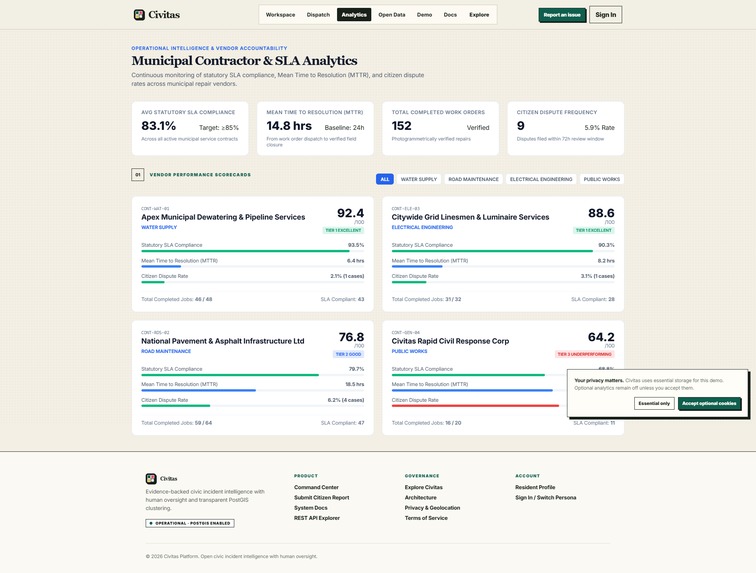Viewport: 756px width, 573px height.
Task: Click Essential only in privacy banner
Action: 654,403
